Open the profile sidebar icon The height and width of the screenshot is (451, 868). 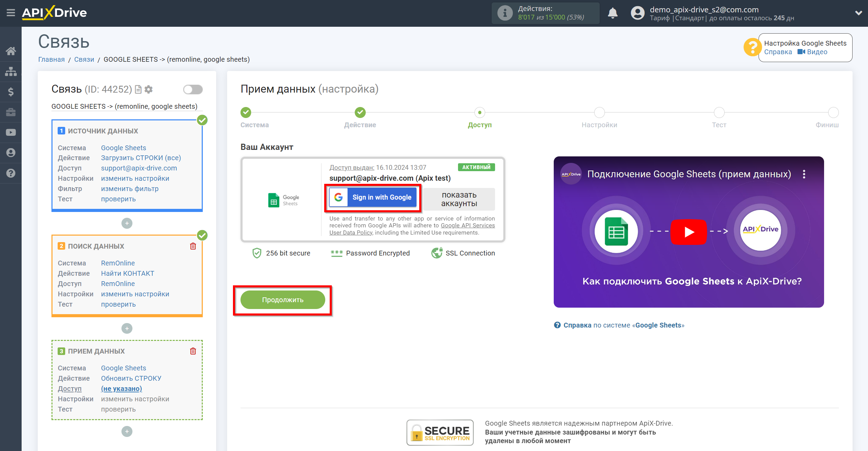[11, 153]
